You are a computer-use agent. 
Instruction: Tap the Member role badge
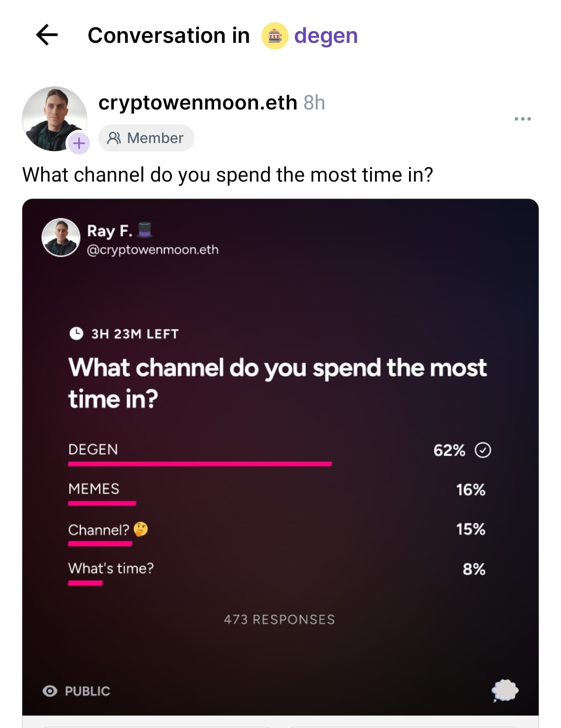point(146,138)
